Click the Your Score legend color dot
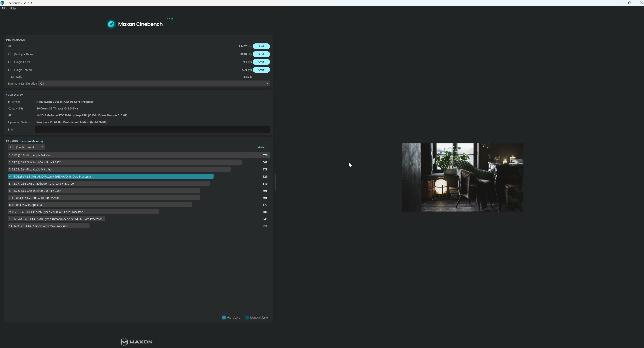This screenshot has height=348, width=644. 224,318
